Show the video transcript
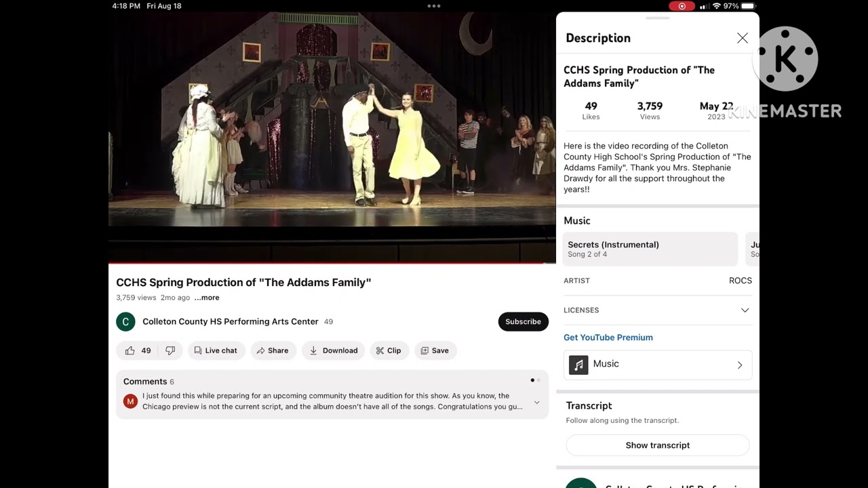This screenshot has height=488, width=868. [x=658, y=445]
